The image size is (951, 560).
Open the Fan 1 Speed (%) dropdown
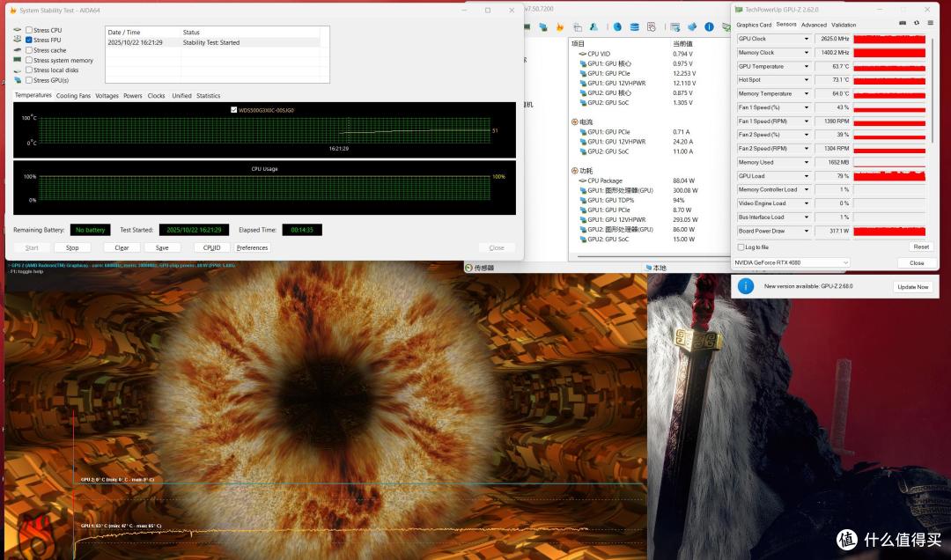807,107
